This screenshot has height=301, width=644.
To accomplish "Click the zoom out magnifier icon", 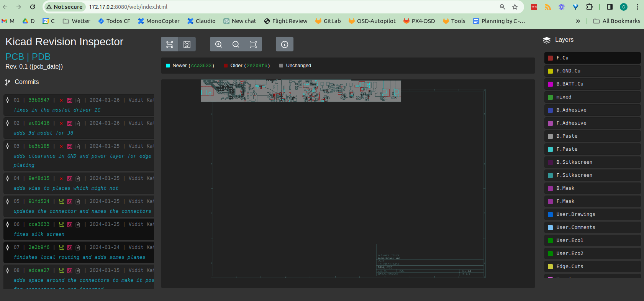I will pyautogui.click(x=236, y=44).
